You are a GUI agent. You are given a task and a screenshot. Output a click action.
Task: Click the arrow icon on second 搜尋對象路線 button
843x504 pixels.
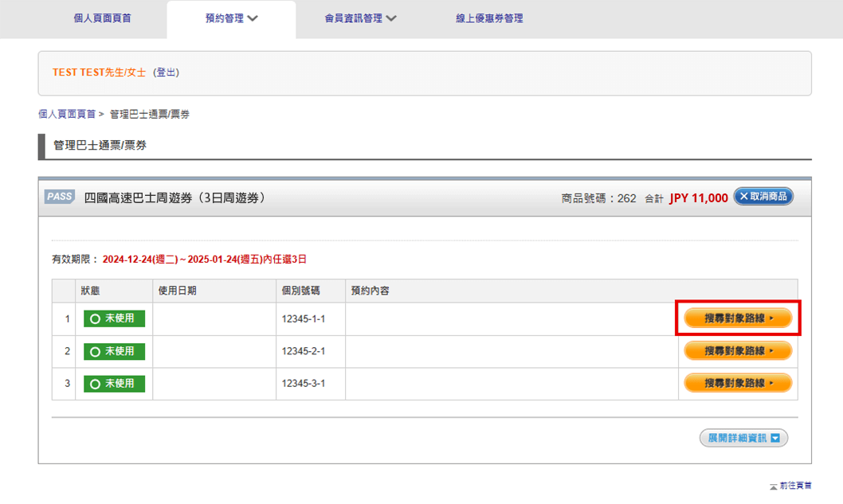click(770, 351)
